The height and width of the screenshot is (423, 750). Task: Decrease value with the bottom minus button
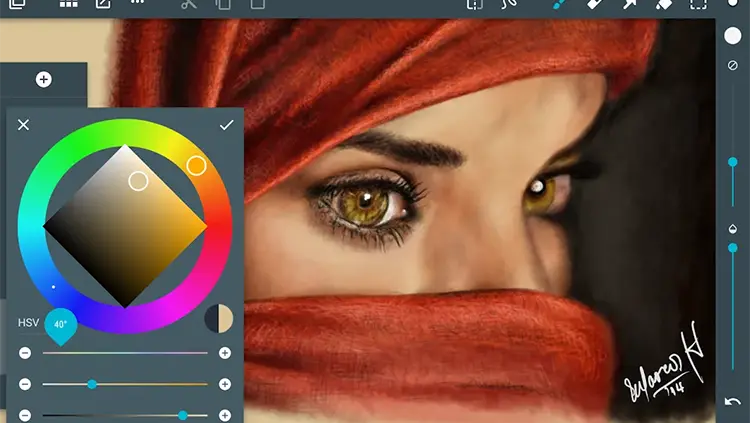tap(25, 415)
